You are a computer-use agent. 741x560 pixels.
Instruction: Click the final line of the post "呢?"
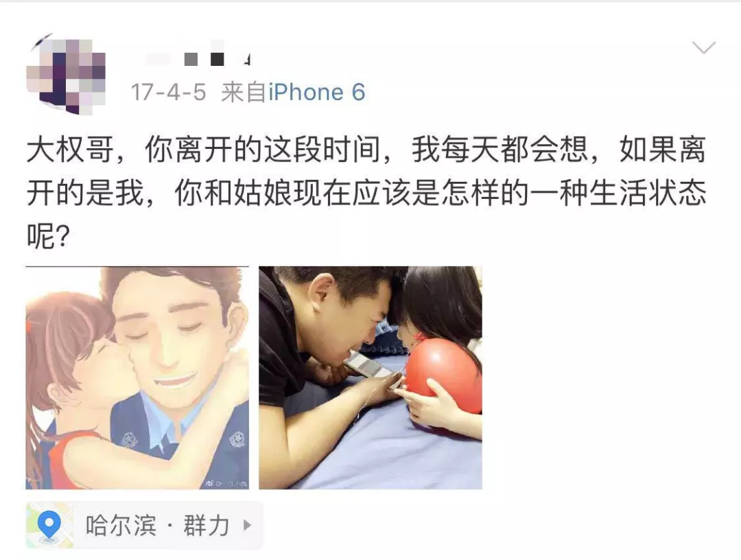coord(48,236)
